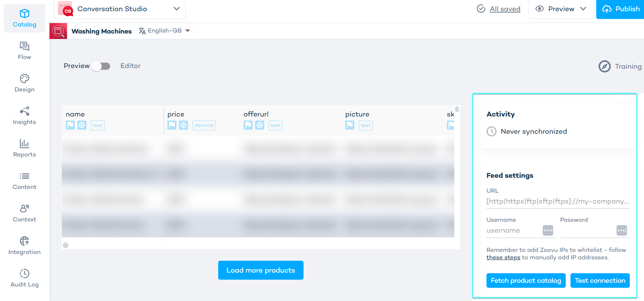Follow the 'these steps' link

503,257
